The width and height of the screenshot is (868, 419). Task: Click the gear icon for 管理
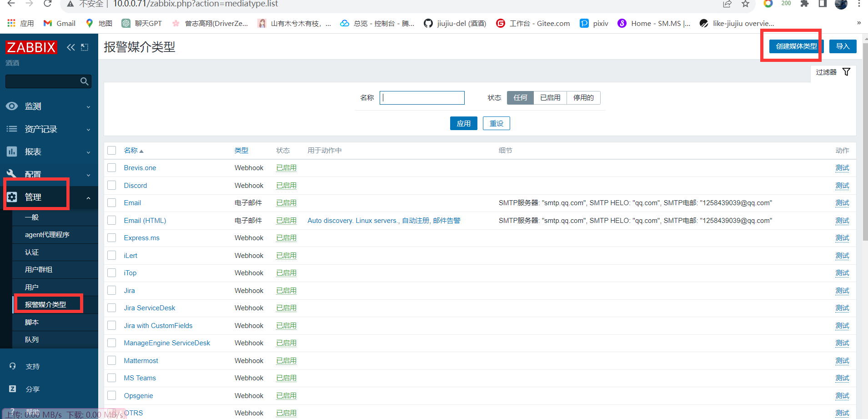(12, 197)
